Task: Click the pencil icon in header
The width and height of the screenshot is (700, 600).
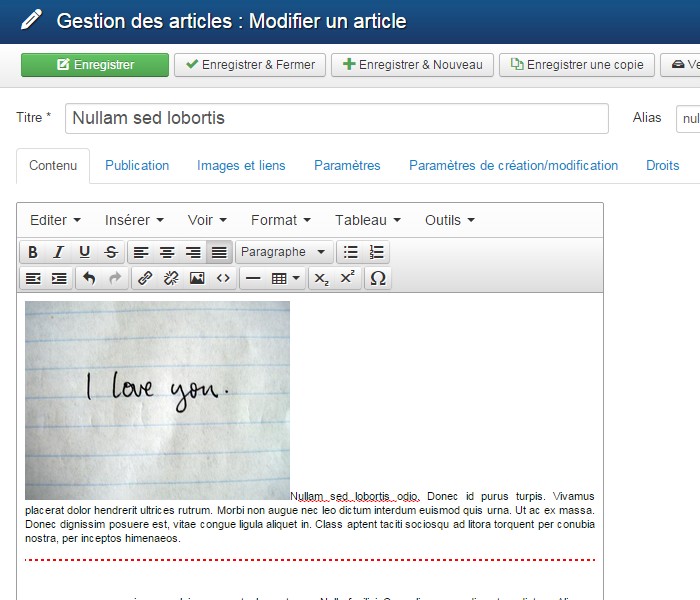Action: (x=31, y=20)
